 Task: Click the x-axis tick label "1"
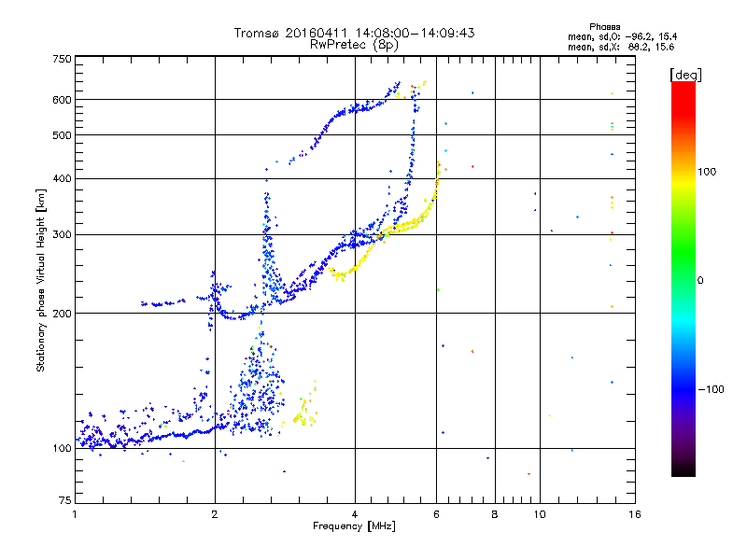75,514
